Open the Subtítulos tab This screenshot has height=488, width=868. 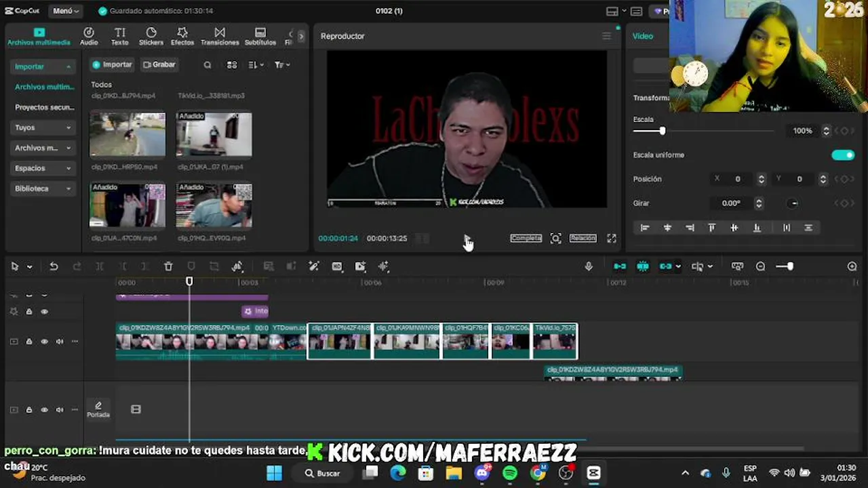(260, 37)
